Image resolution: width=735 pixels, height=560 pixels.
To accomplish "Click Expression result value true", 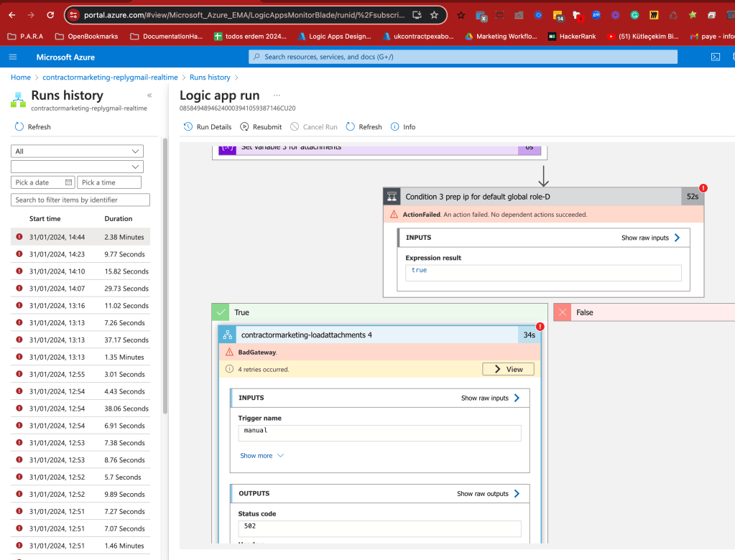I will tap(543, 273).
